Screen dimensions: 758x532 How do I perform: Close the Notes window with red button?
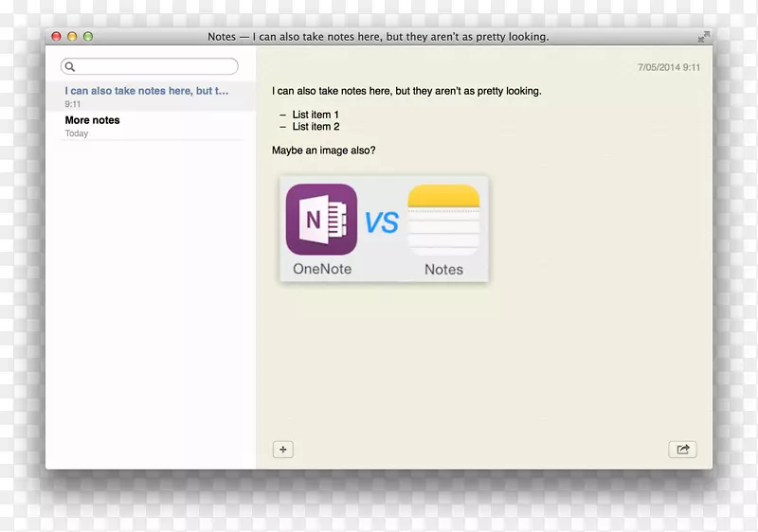pyautogui.click(x=56, y=37)
